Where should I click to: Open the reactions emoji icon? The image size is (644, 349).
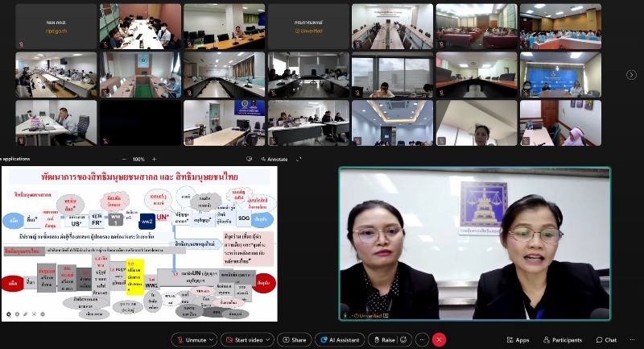pos(403,340)
